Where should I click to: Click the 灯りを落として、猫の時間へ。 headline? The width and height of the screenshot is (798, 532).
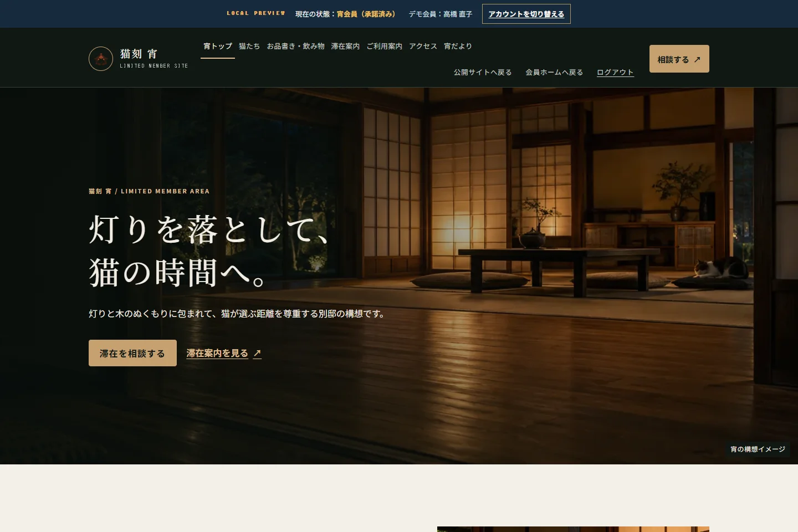point(209,251)
